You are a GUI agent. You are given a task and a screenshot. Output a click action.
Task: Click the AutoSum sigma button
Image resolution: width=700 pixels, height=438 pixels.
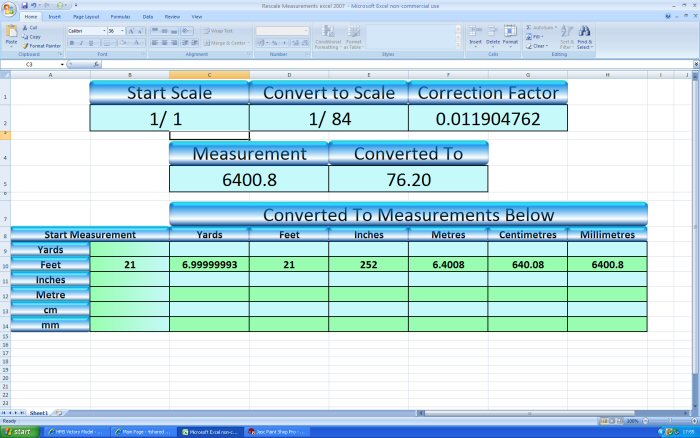539,28
